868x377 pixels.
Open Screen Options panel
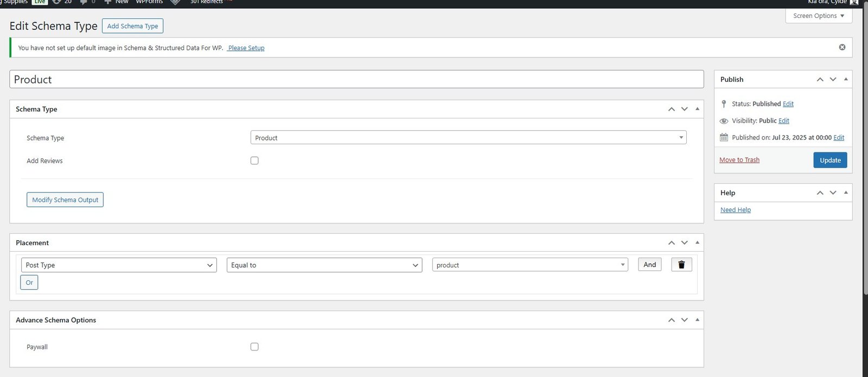click(818, 16)
